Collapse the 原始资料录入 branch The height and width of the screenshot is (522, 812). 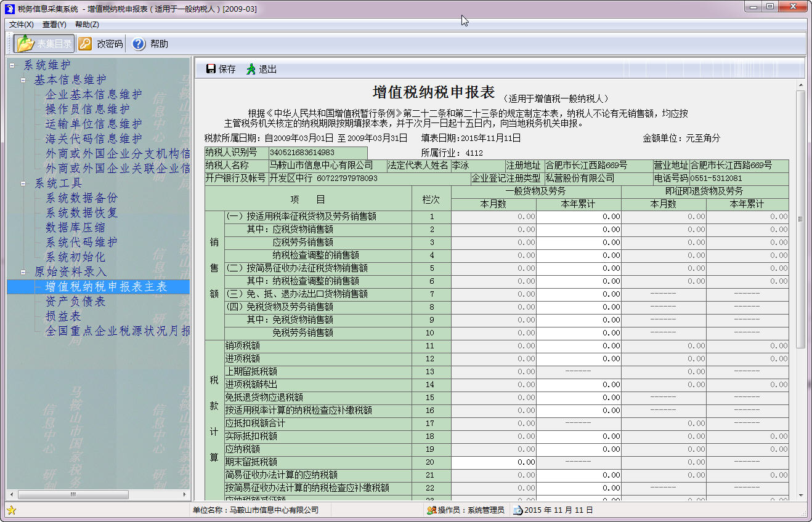(23, 271)
